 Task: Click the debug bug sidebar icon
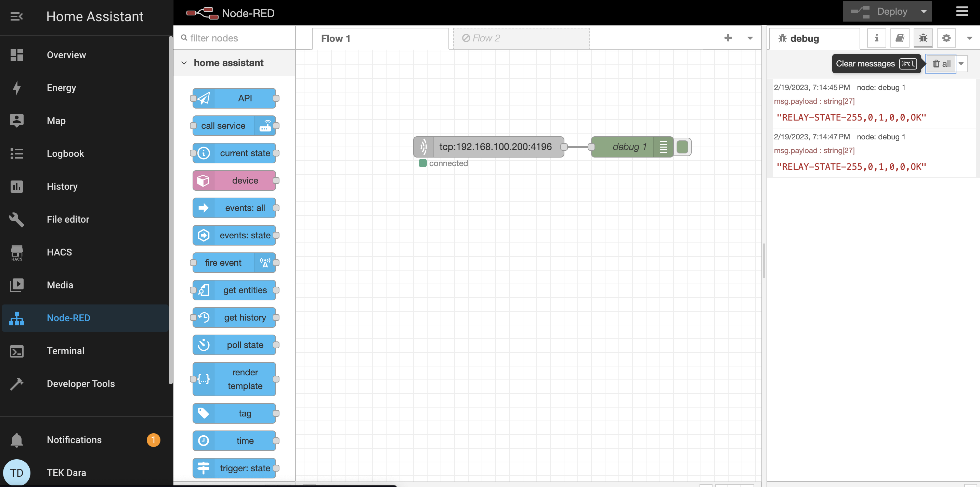pyautogui.click(x=923, y=38)
